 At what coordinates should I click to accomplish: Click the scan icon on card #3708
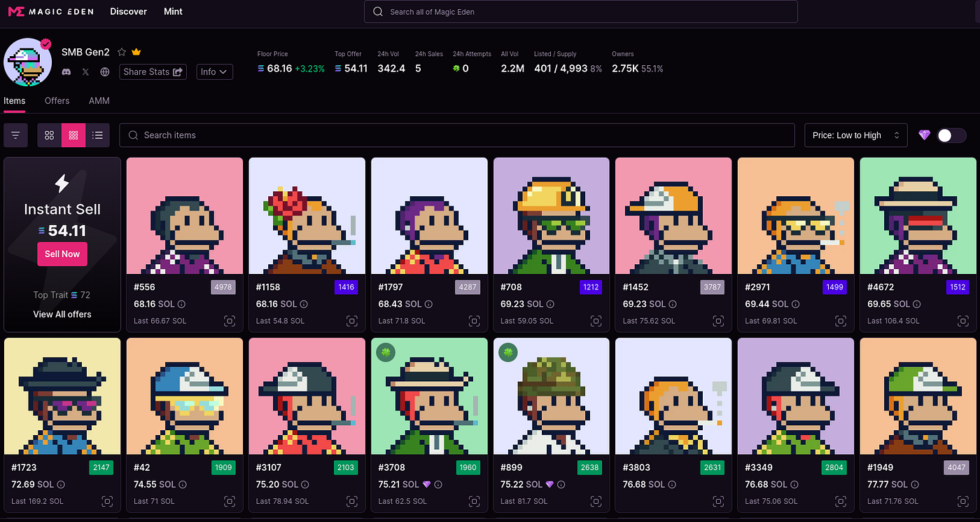tap(474, 502)
